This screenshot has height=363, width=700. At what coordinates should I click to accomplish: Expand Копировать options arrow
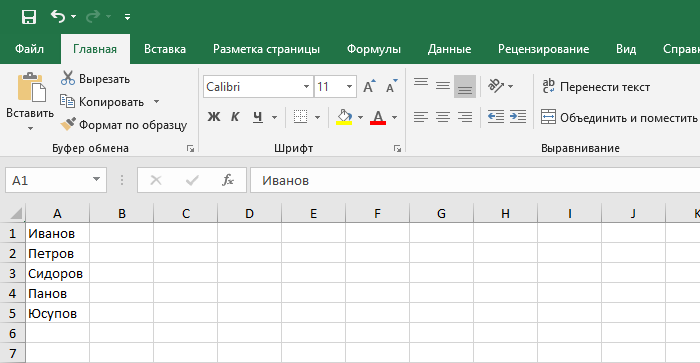tap(156, 102)
